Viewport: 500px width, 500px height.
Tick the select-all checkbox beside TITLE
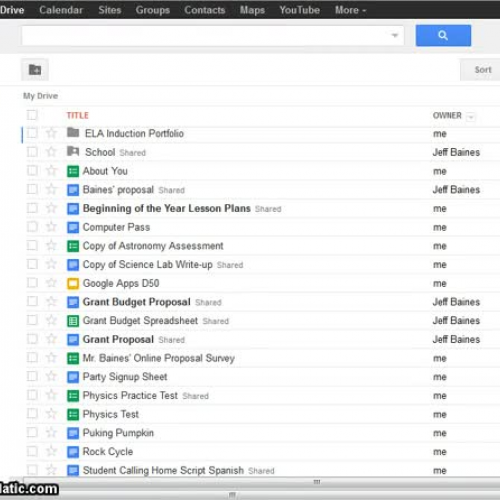(32, 115)
